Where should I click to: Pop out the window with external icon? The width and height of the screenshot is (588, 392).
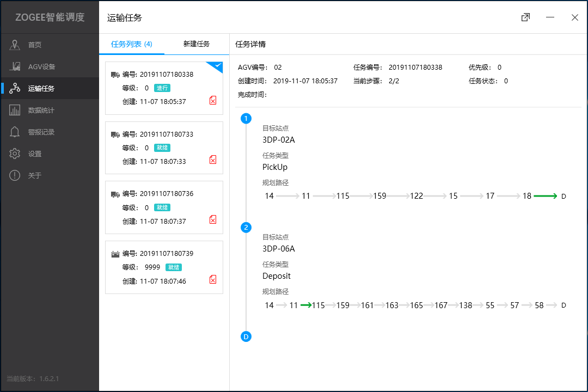coord(526,17)
